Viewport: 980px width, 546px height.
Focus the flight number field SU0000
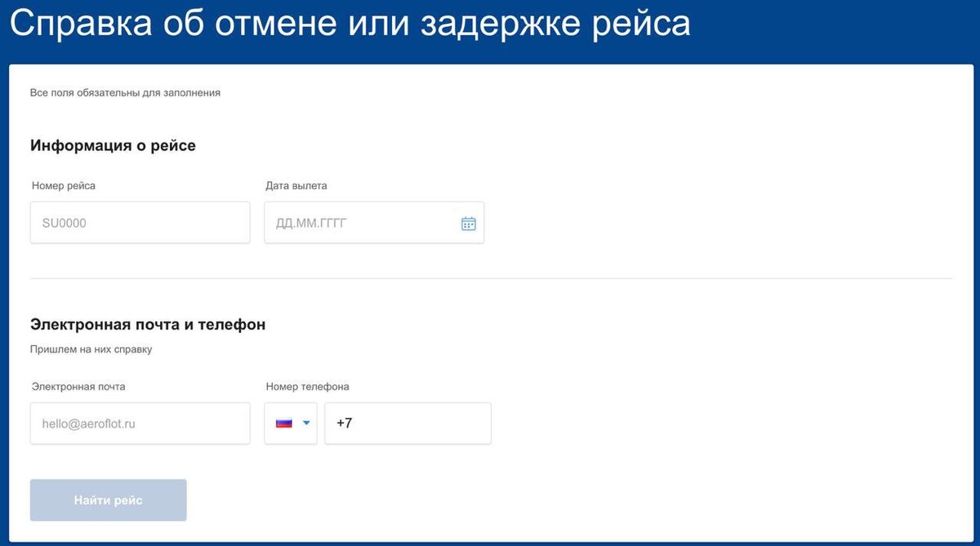pos(140,223)
